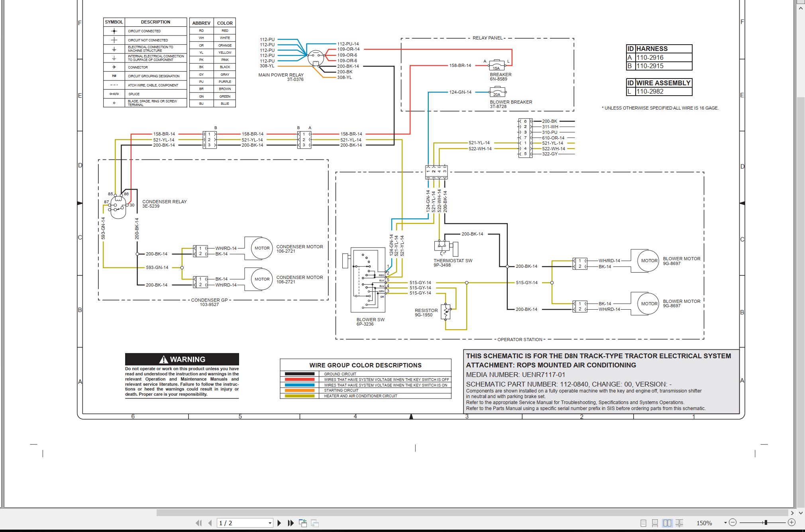Go to the previous page
This screenshot has width=805, height=532.
210,523
